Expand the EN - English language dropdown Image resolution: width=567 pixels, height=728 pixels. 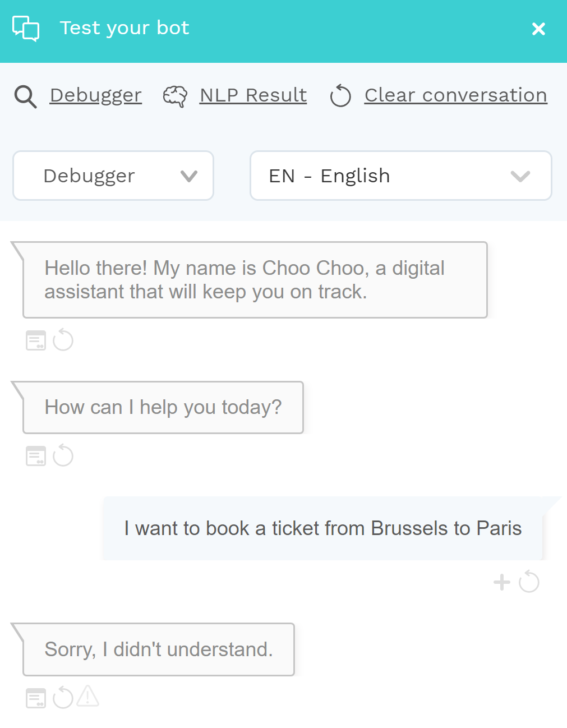click(x=401, y=176)
